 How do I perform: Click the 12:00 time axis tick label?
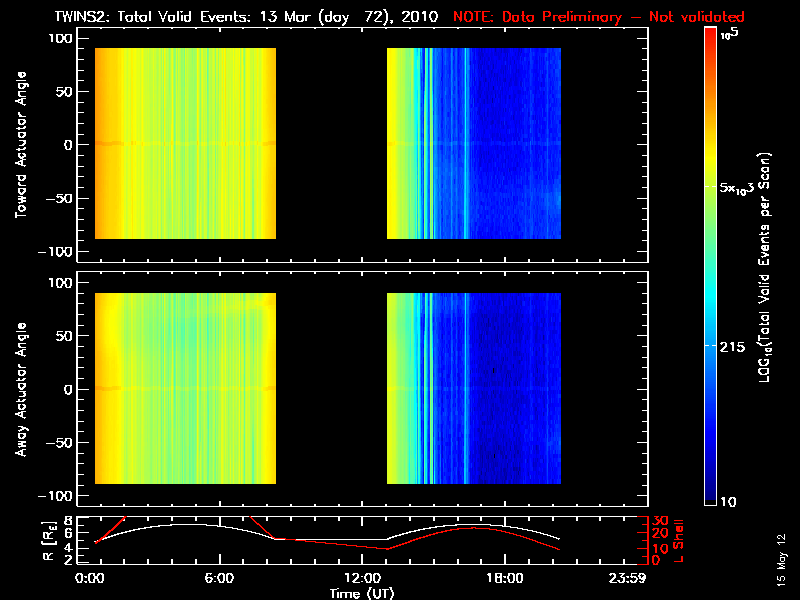coord(360,579)
